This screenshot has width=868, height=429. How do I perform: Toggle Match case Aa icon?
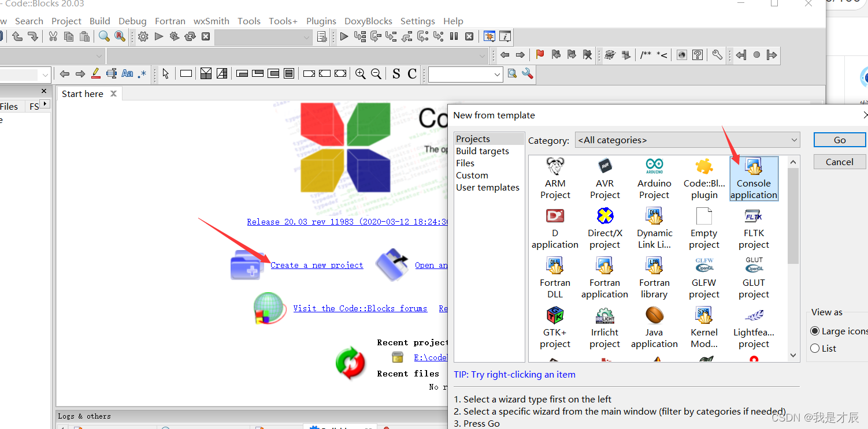(x=127, y=73)
